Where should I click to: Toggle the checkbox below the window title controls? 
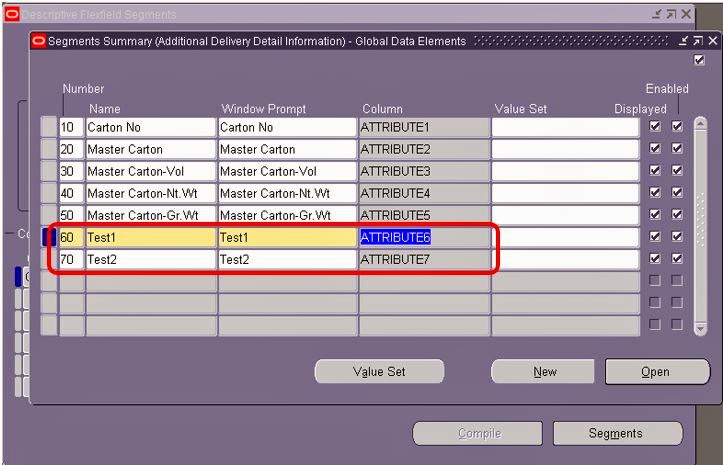[x=699, y=60]
